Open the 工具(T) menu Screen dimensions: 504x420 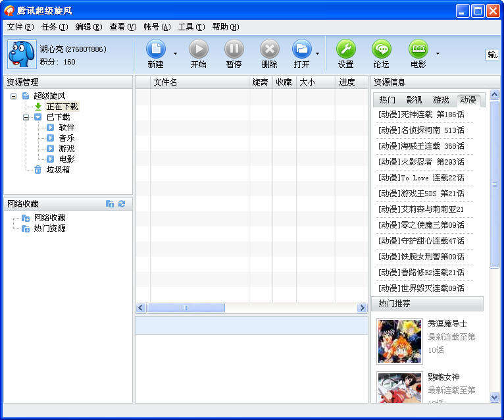[x=191, y=27]
